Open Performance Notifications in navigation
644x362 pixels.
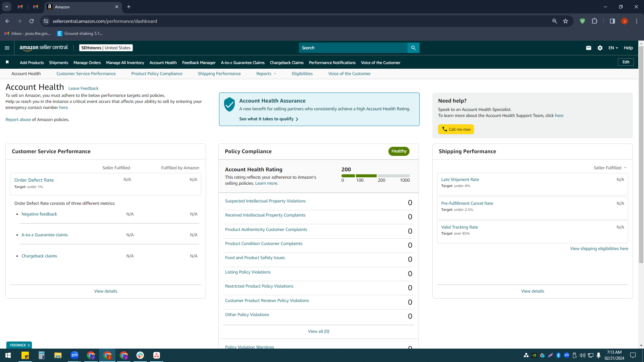point(332,63)
